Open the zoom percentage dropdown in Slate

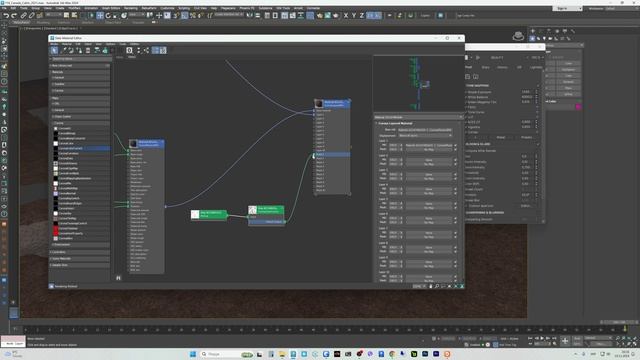click(x=418, y=286)
